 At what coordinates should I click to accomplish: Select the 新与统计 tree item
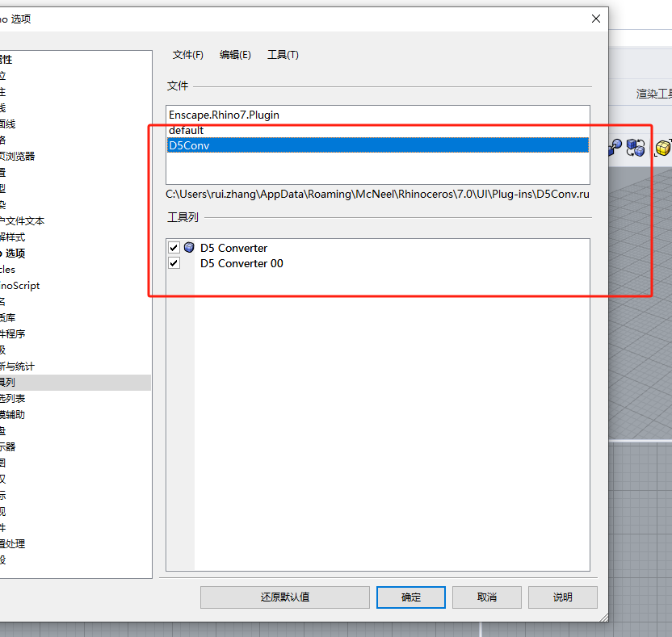tap(17, 367)
